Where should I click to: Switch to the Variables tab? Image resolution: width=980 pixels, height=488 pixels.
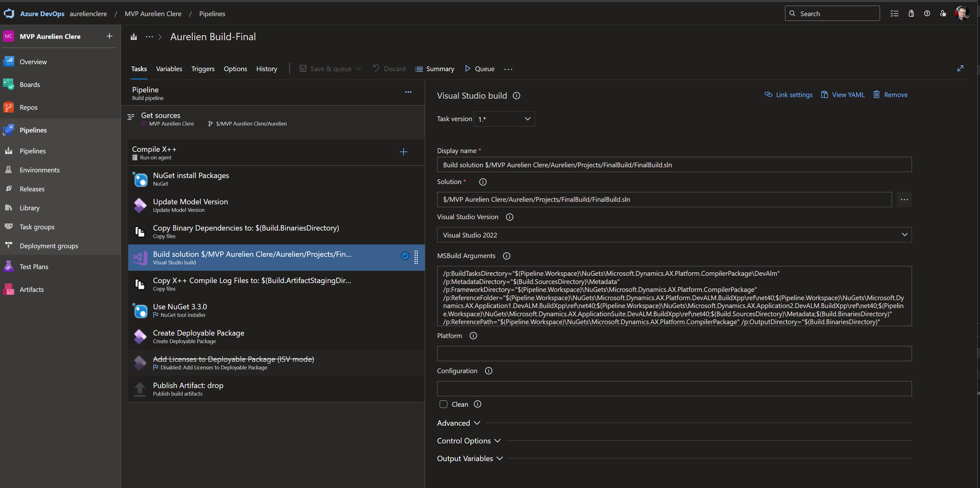169,69
